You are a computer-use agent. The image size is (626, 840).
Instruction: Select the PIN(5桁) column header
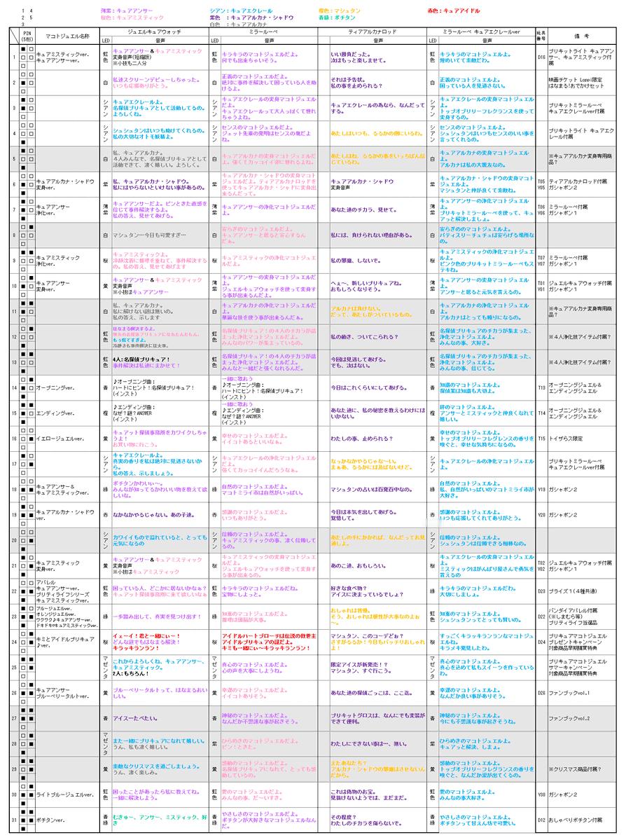pyautogui.click(x=27, y=36)
